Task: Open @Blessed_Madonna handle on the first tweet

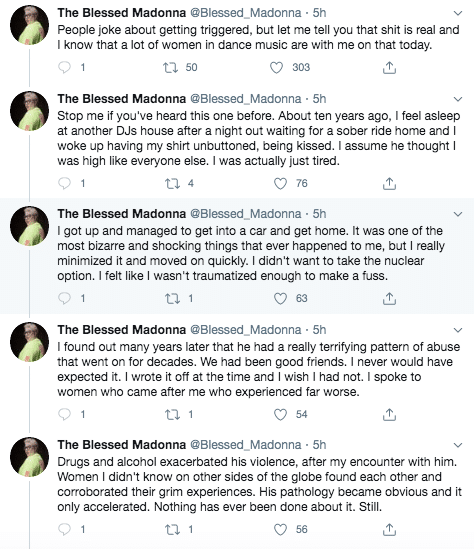Action: point(245,13)
